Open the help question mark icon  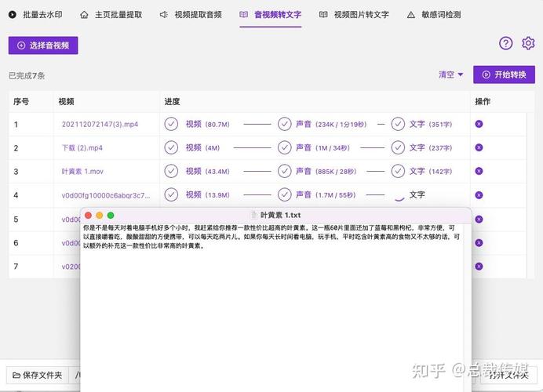point(505,43)
